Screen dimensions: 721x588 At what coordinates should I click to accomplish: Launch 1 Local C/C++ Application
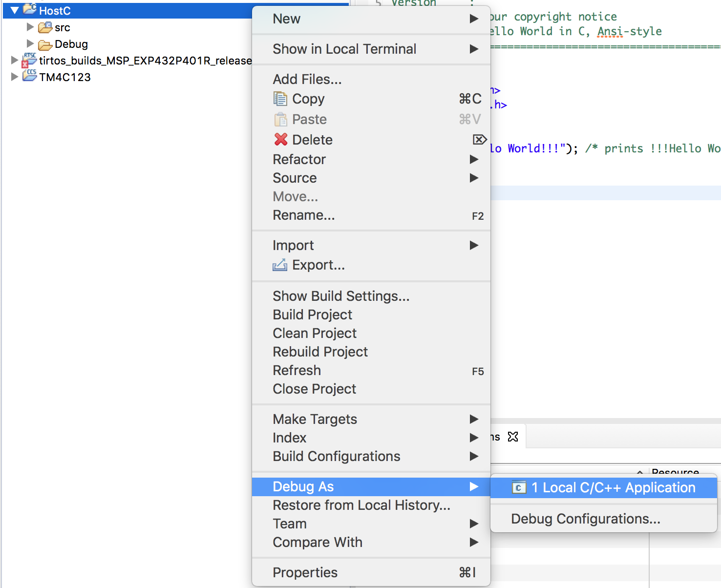[604, 487]
